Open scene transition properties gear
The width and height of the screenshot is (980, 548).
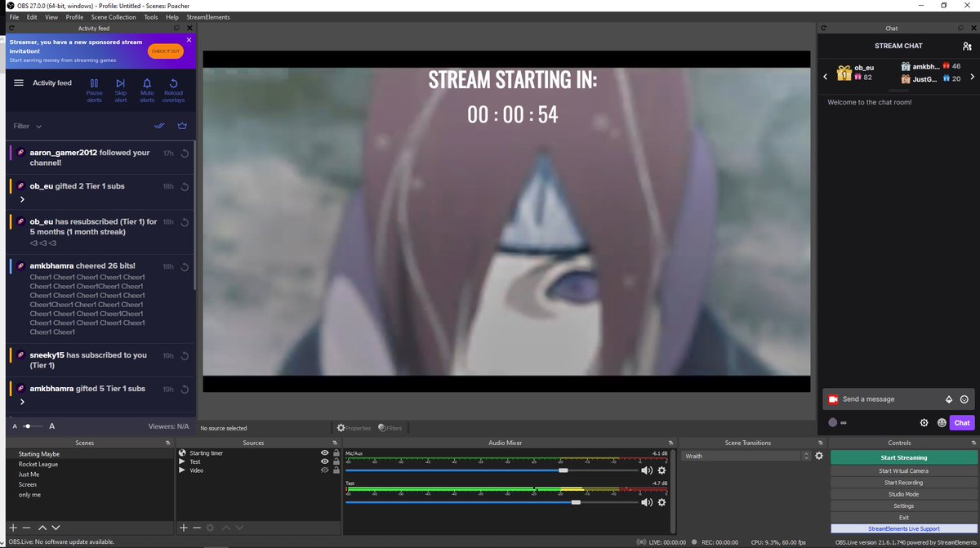819,456
